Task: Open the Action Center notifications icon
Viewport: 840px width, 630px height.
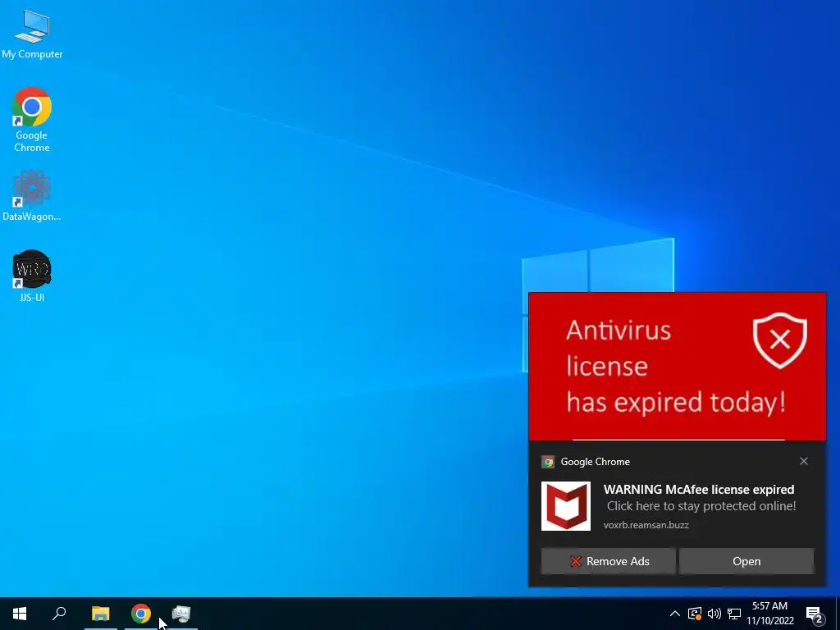Action: [x=815, y=614]
